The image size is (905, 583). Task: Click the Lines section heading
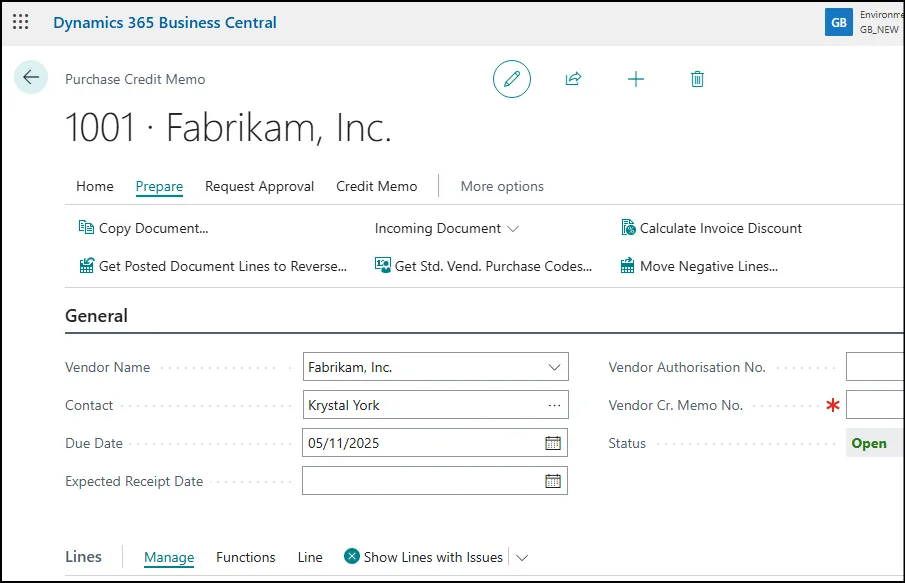click(x=83, y=556)
